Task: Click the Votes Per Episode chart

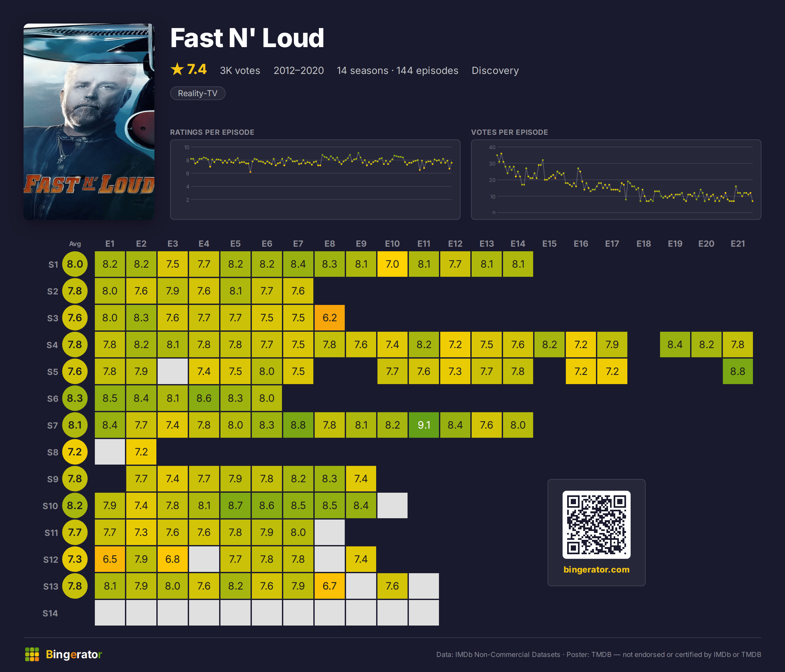Action: [616, 180]
